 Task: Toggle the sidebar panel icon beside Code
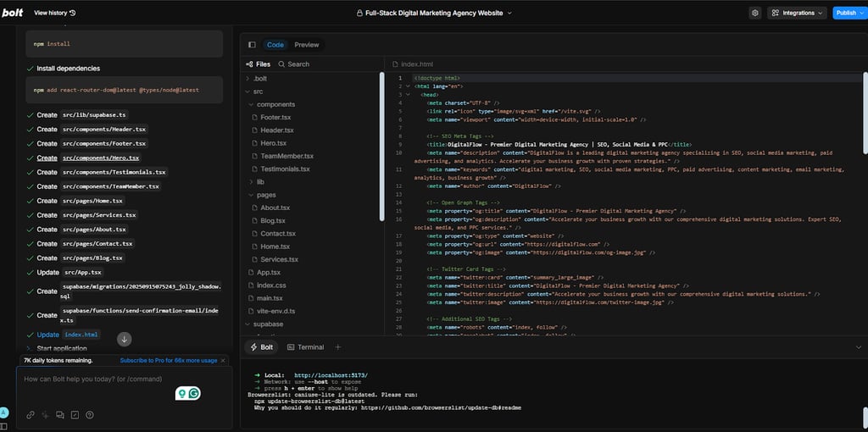(252, 45)
